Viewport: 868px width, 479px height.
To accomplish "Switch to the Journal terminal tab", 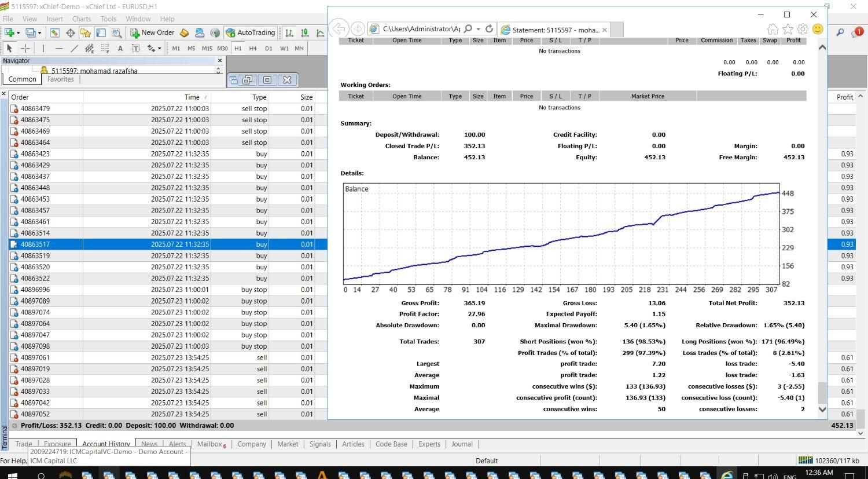I will pyautogui.click(x=462, y=444).
